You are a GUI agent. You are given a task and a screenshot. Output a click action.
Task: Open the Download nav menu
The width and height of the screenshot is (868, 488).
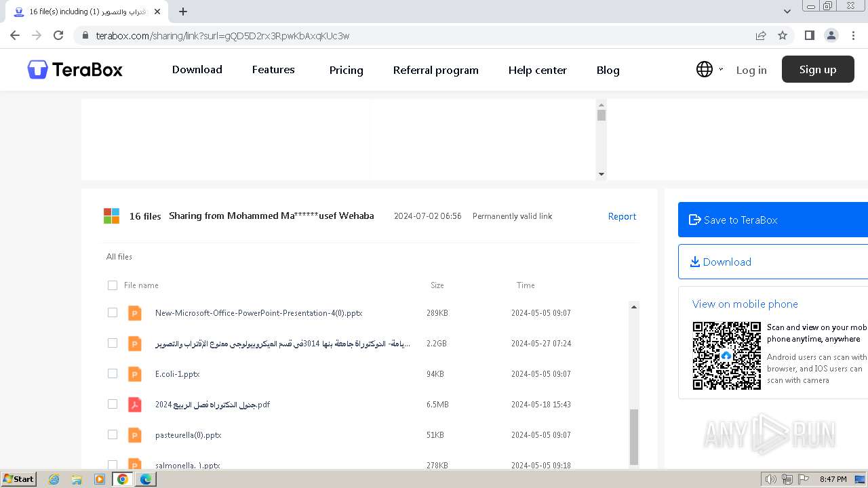tap(197, 69)
